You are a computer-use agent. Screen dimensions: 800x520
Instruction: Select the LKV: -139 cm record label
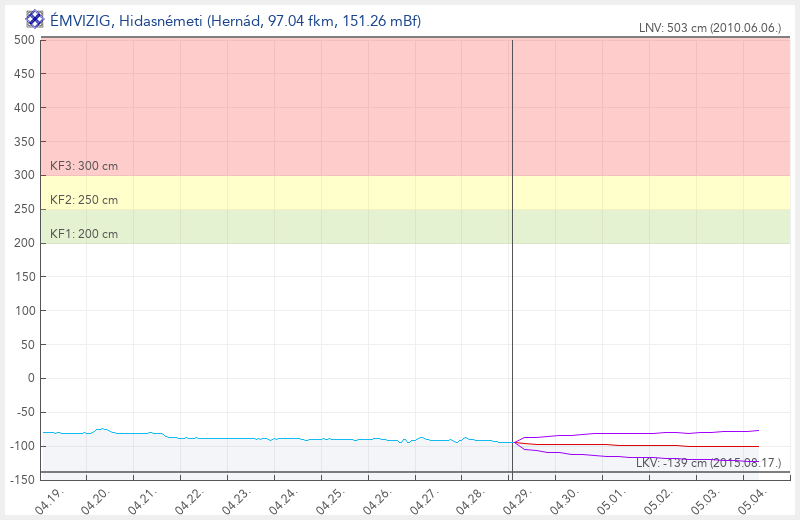point(708,462)
